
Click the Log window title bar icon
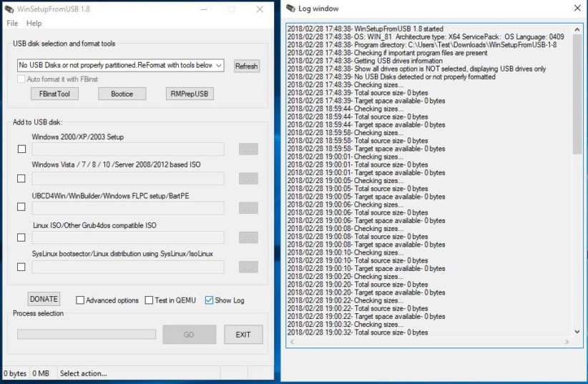click(290, 9)
